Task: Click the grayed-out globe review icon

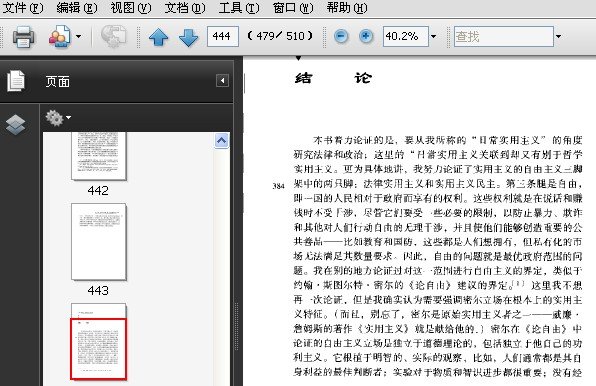Action: tap(113, 36)
